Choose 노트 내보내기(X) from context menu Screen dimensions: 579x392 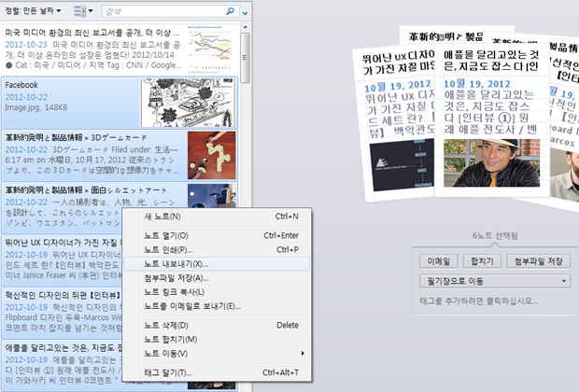coord(176,263)
